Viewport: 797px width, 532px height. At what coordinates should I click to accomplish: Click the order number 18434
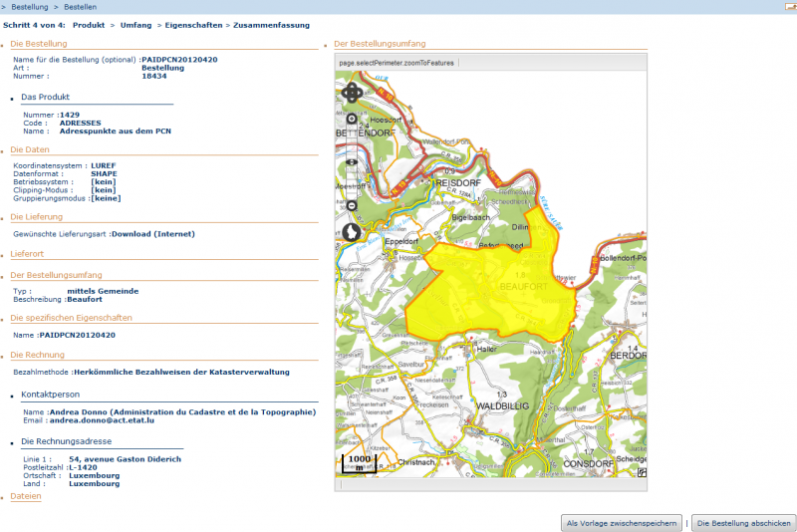(x=154, y=77)
